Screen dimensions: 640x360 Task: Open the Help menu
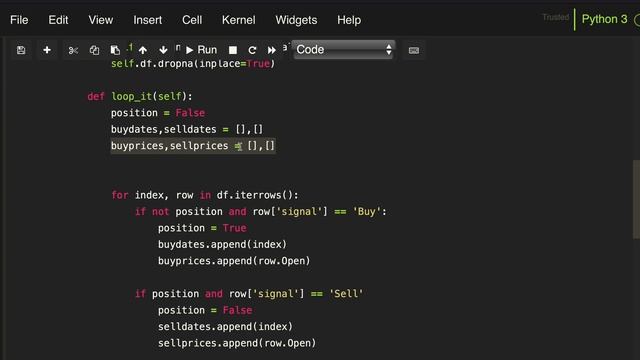pos(349,20)
